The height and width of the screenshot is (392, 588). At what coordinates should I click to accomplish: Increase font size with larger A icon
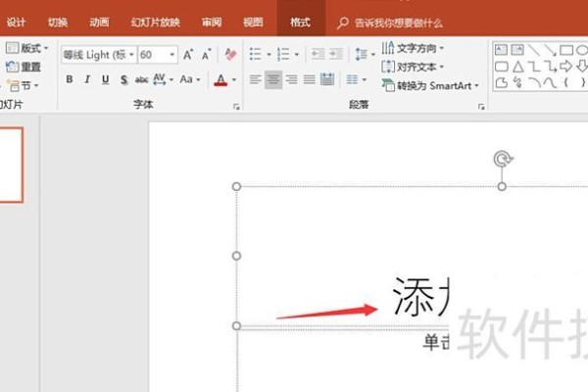pos(188,55)
